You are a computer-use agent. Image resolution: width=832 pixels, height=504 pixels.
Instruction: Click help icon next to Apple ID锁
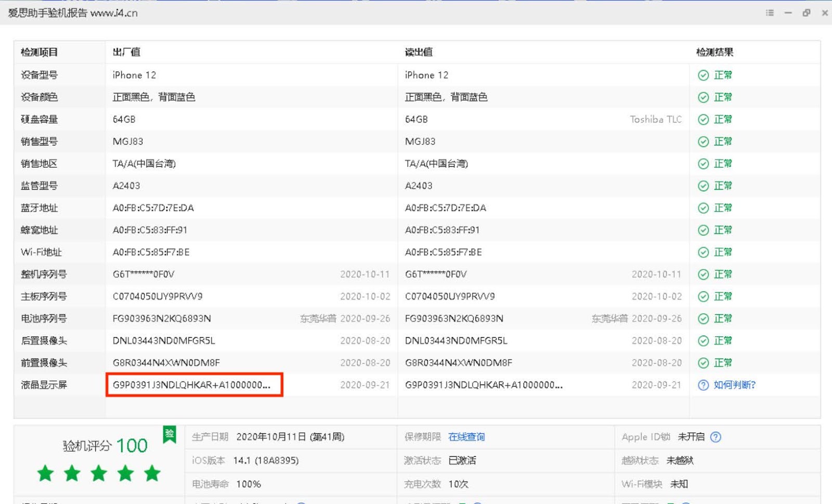[716, 437]
